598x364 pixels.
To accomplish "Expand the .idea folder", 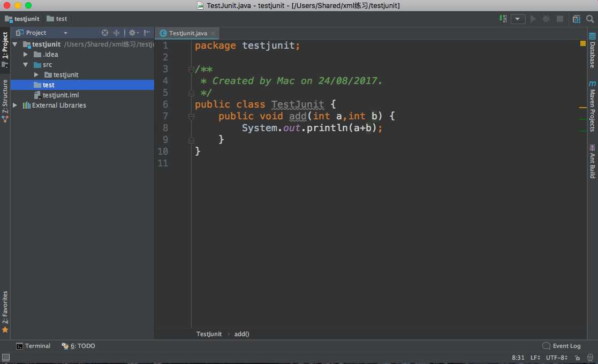I will pos(26,55).
